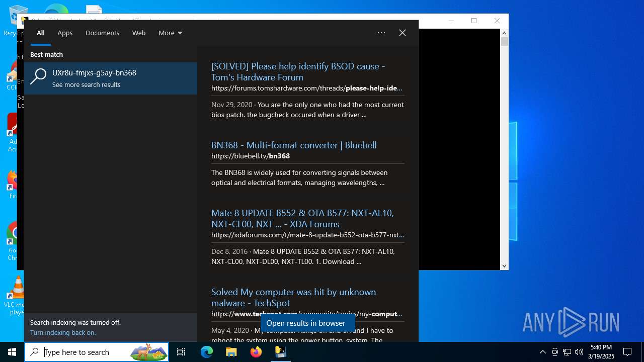Click the search box highlight deer illustration
Image resolution: width=644 pixels, height=362 pixels.
click(x=149, y=352)
